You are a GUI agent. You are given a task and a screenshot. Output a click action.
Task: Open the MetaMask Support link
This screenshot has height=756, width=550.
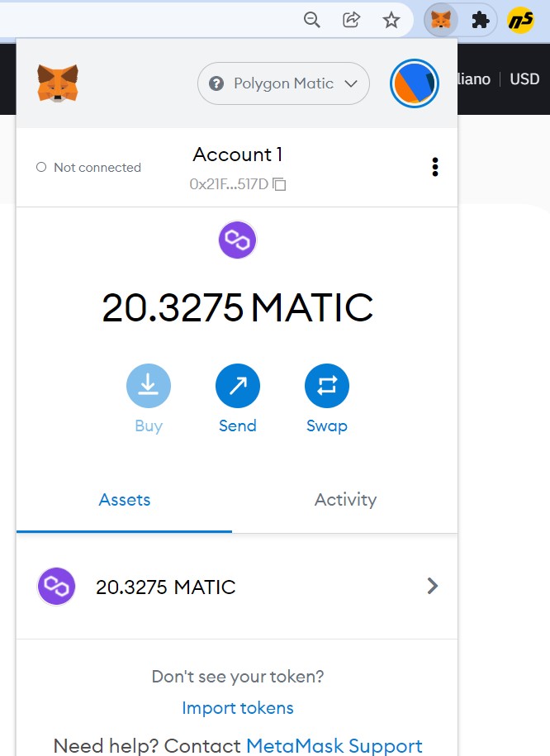[x=334, y=745]
